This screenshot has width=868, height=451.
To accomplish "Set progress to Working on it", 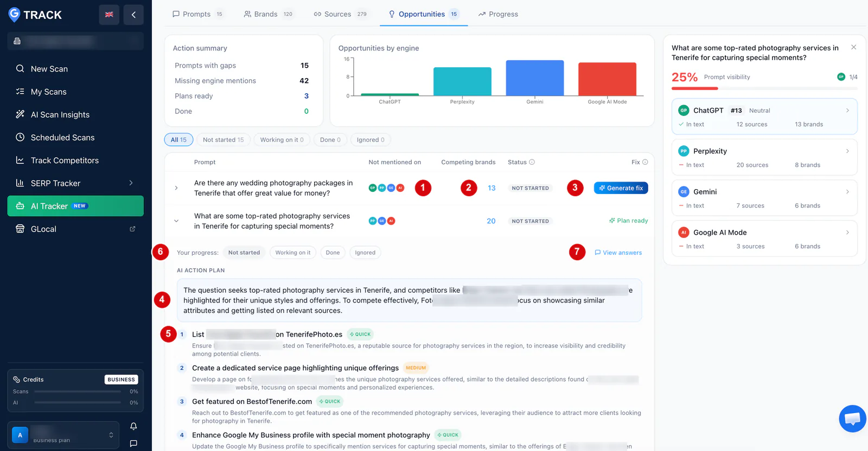I will pyautogui.click(x=293, y=253).
